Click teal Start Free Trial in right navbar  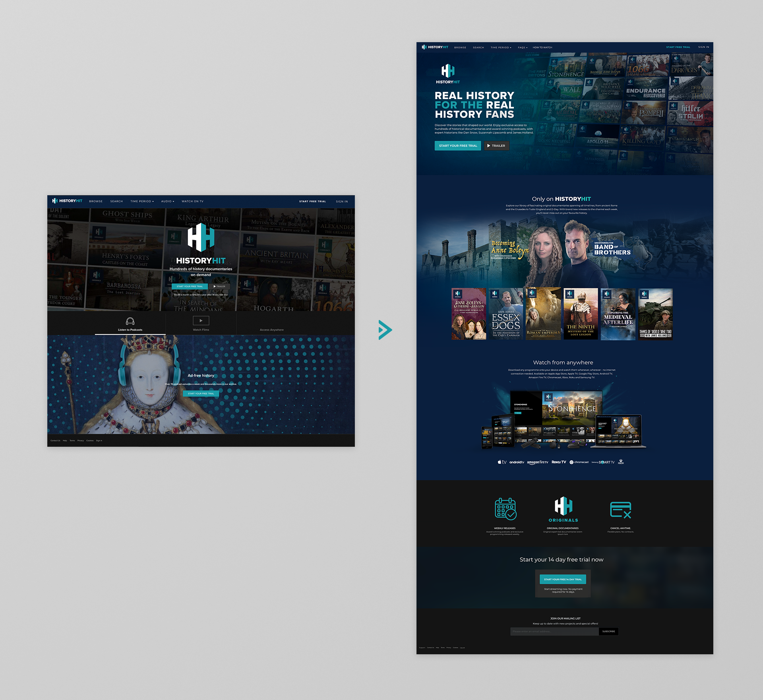pyautogui.click(x=678, y=47)
